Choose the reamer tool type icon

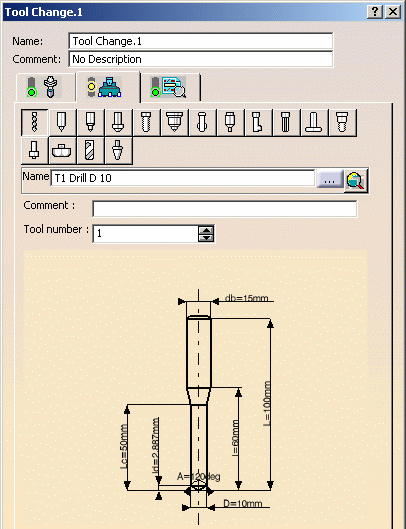286,123
